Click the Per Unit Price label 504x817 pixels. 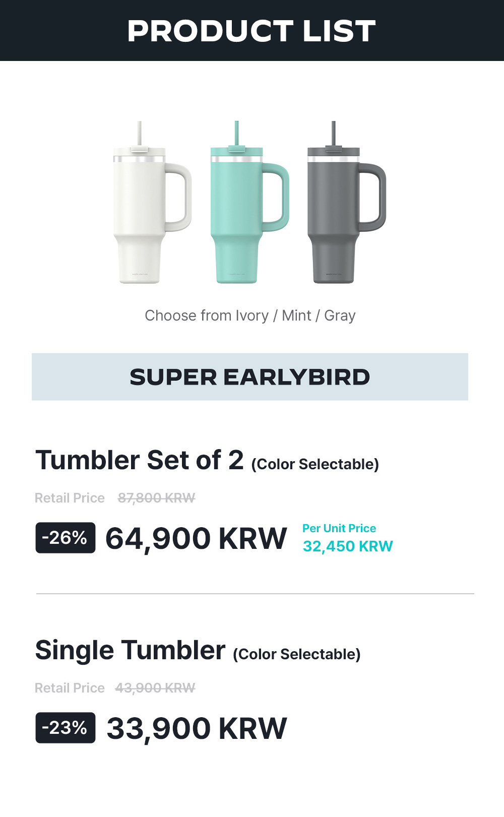(x=339, y=528)
